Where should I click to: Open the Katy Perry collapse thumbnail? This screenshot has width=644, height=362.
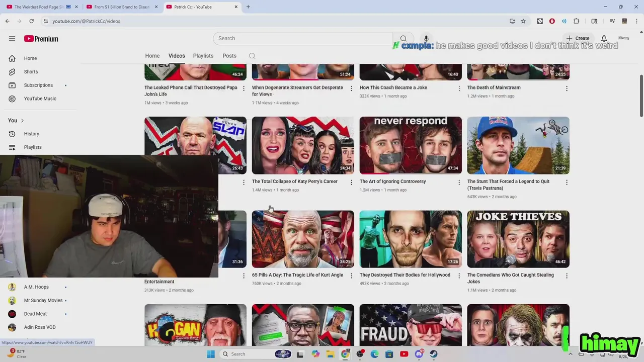point(303,145)
